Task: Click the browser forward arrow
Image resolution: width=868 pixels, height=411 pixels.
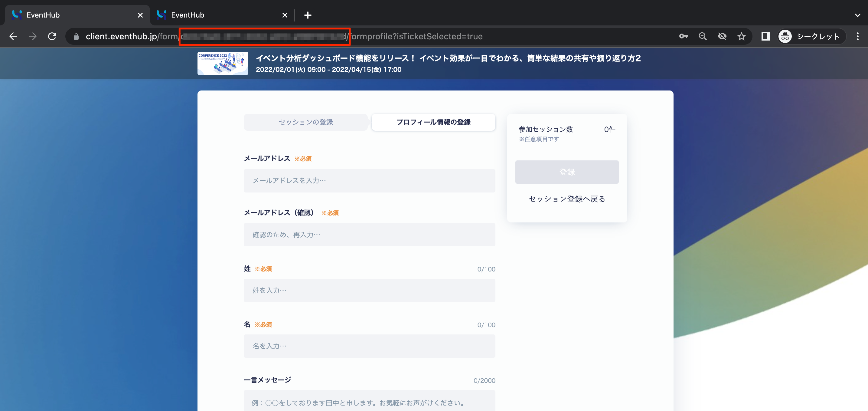Action: 33,36
